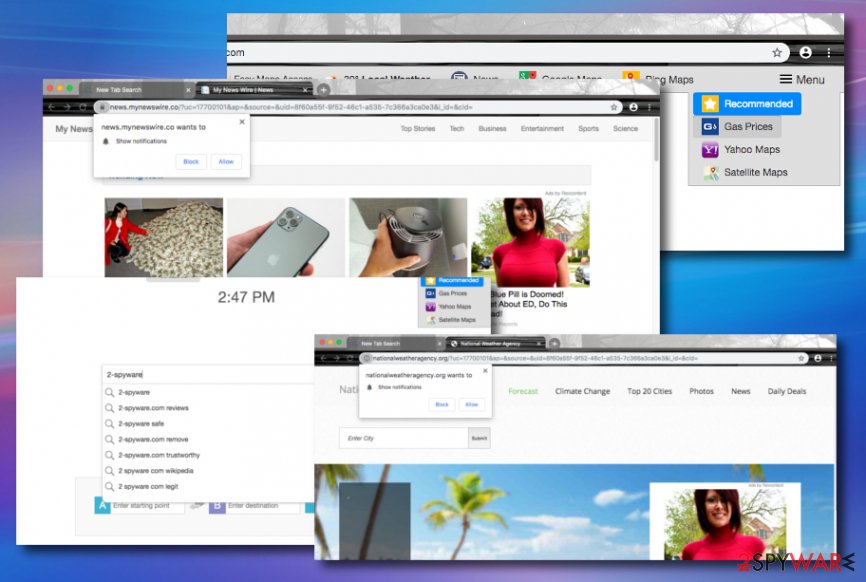Go back in mynewswire browser window

tap(52, 107)
